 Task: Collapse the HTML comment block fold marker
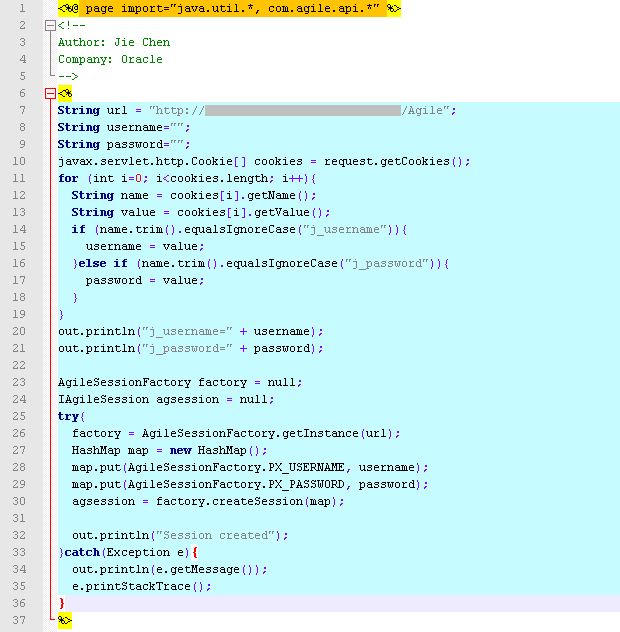click(x=50, y=25)
